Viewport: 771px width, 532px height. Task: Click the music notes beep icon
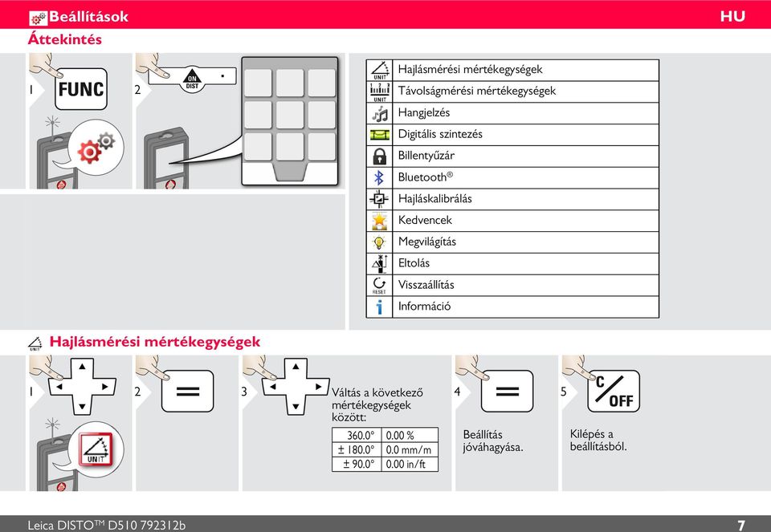point(380,113)
